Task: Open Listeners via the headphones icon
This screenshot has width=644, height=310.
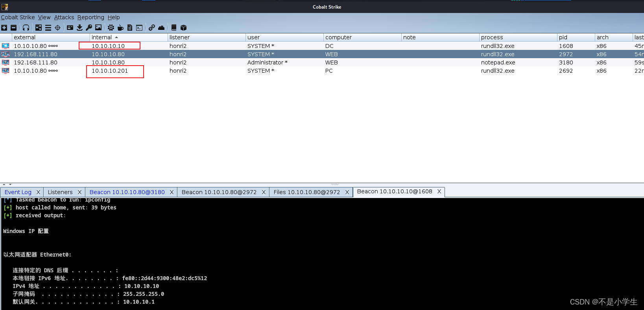Action: tap(26, 28)
